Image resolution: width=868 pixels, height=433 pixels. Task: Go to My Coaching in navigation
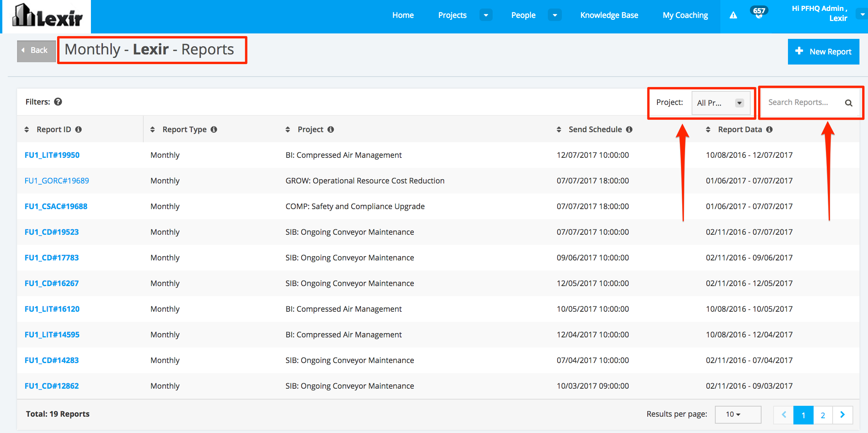685,15
